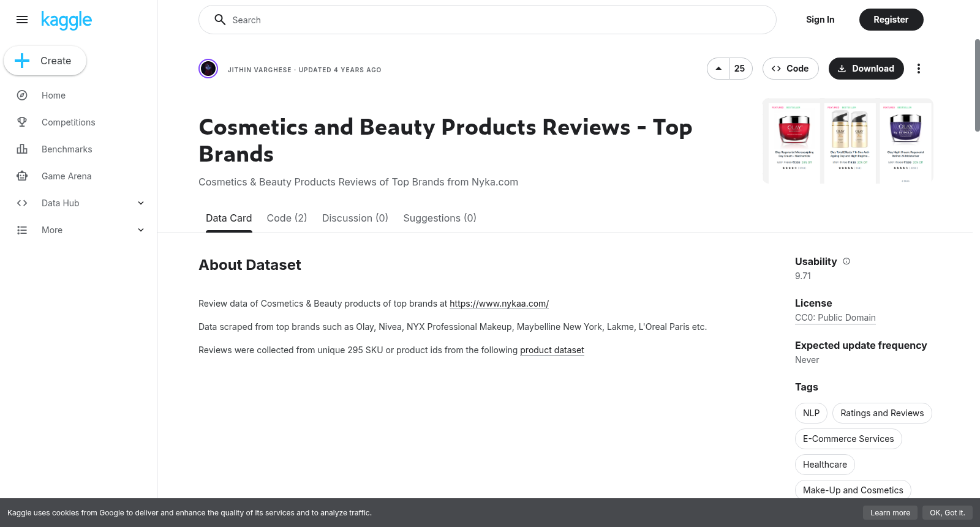
Task: View the 25 upvotes count
Action: click(740, 69)
